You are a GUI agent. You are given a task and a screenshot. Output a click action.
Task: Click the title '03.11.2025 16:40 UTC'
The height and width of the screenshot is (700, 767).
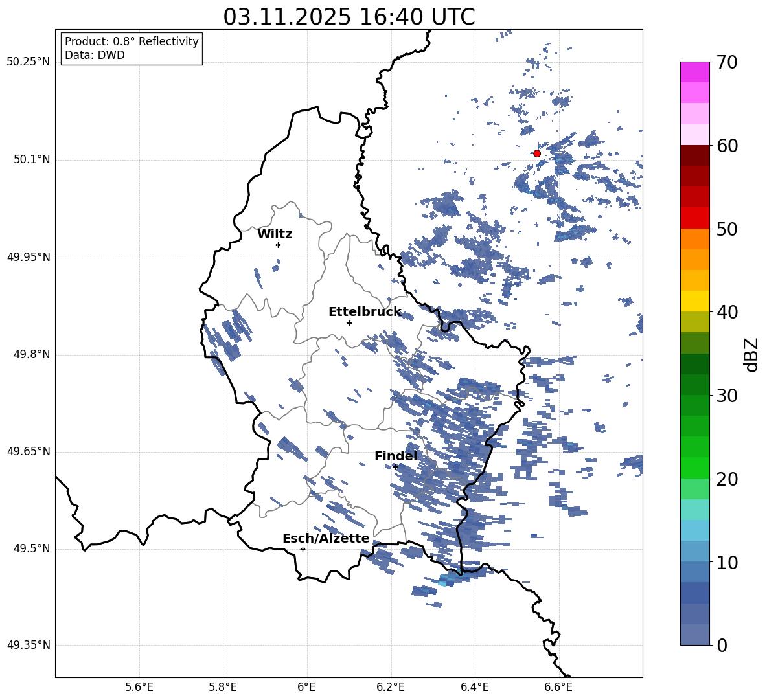click(x=349, y=17)
